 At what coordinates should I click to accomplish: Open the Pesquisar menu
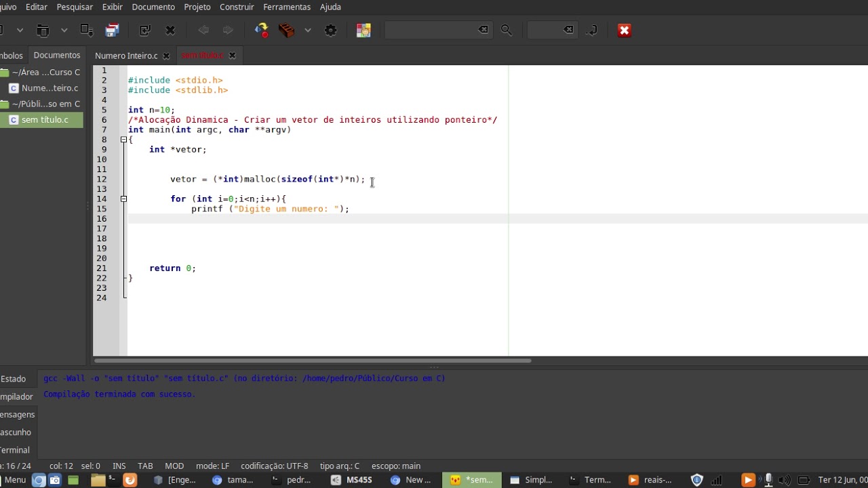pyautogui.click(x=75, y=7)
